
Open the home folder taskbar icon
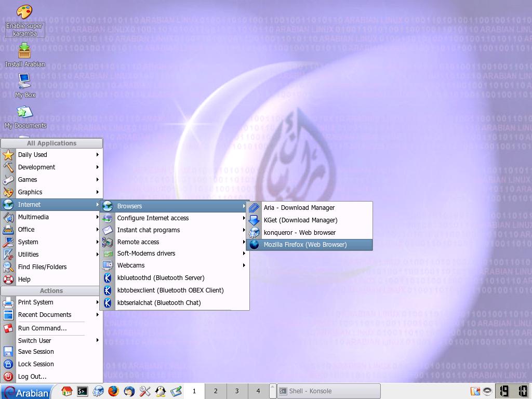66,392
